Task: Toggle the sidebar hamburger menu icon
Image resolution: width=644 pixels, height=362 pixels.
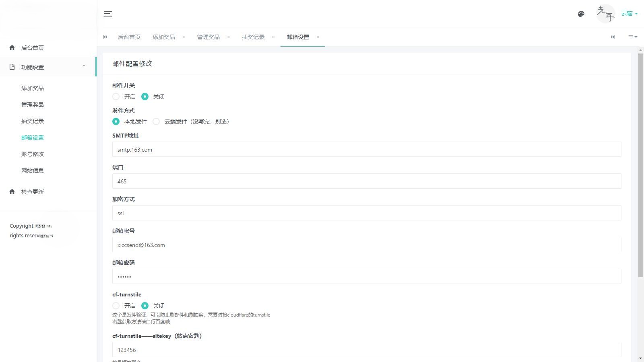Action: pyautogui.click(x=108, y=14)
